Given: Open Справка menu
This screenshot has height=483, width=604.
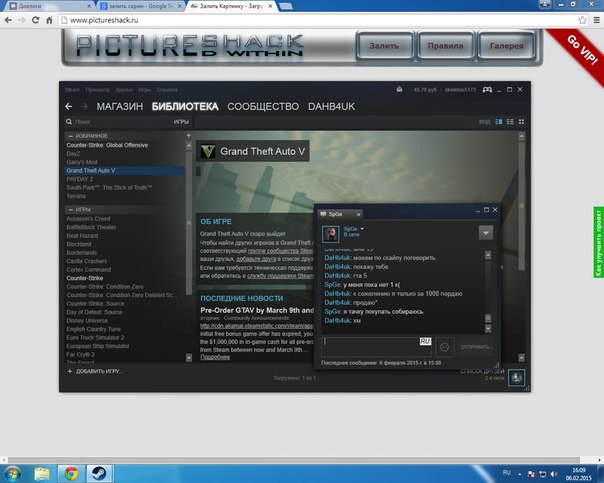Looking at the screenshot, I should [167, 90].
